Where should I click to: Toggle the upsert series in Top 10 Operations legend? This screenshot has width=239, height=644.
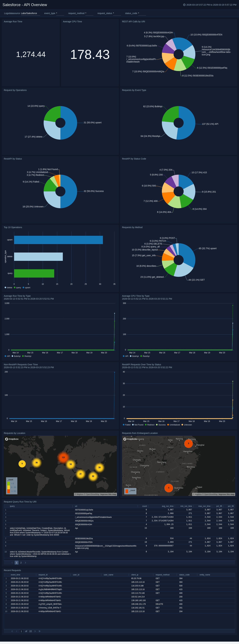coord(26,287)
